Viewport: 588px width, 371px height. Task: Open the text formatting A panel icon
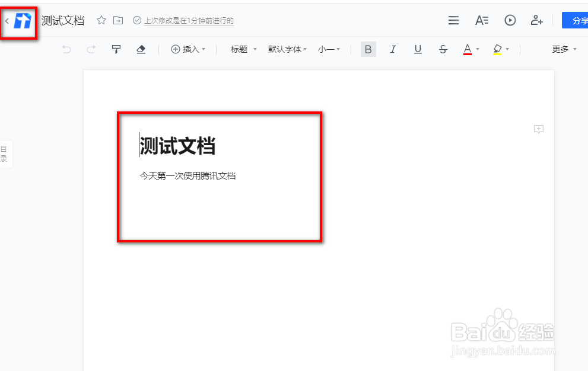pos(482,20)
